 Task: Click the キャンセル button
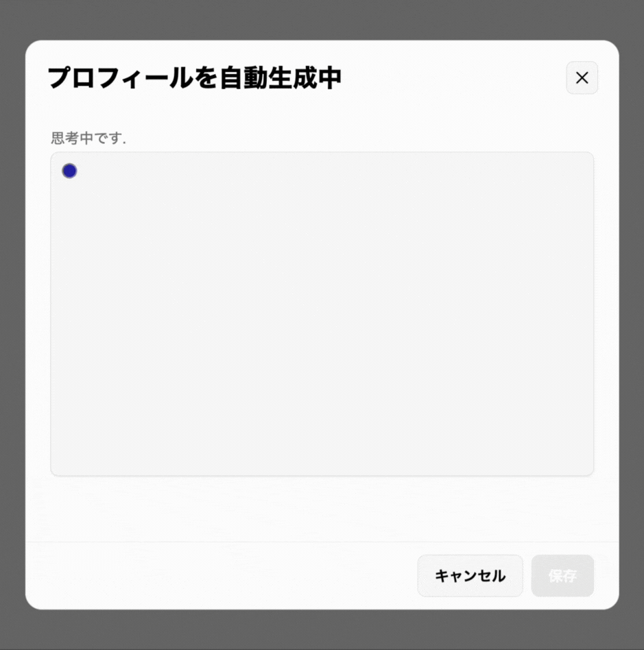pyautogui.click(x=470, y=575)
